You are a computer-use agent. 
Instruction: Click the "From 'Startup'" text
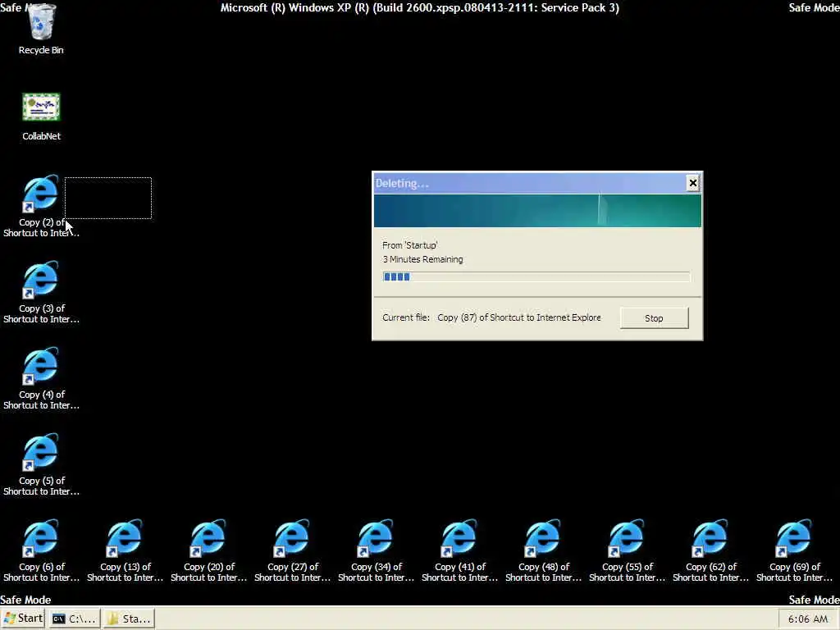[410, 245]
